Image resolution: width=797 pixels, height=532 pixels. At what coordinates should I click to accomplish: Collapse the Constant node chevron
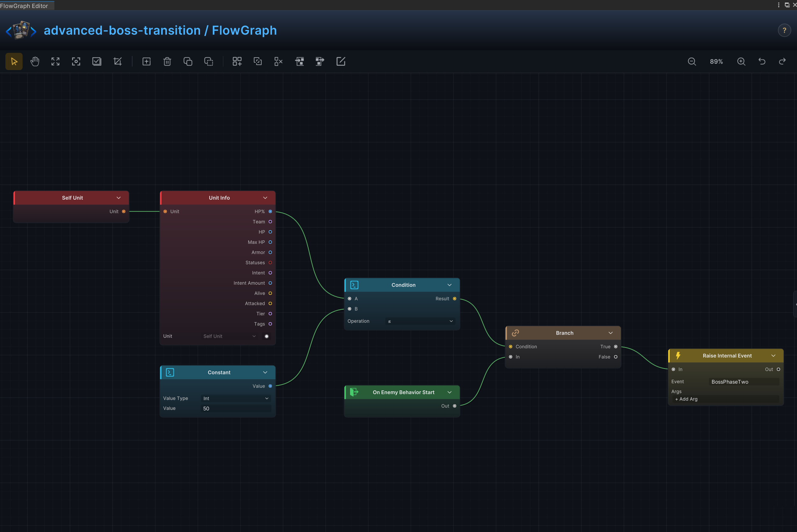pyautogui.click(x=265, y=372)
